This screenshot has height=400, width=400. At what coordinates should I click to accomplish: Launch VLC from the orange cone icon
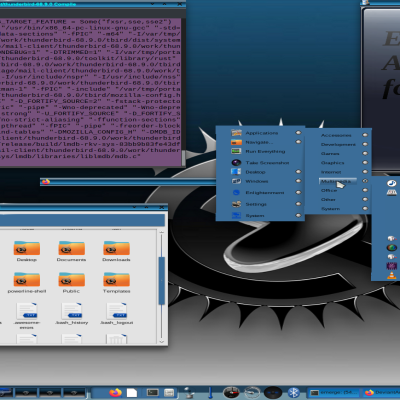391,275
